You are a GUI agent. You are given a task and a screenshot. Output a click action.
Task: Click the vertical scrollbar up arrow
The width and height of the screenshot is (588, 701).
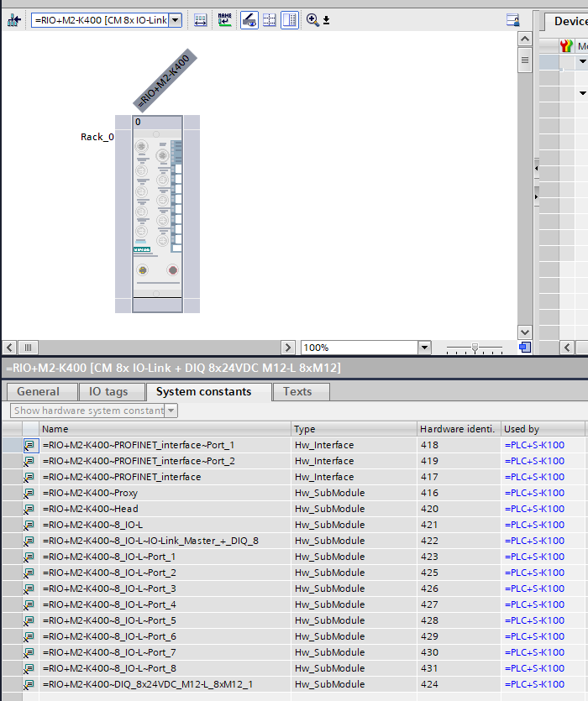point(525,39)
